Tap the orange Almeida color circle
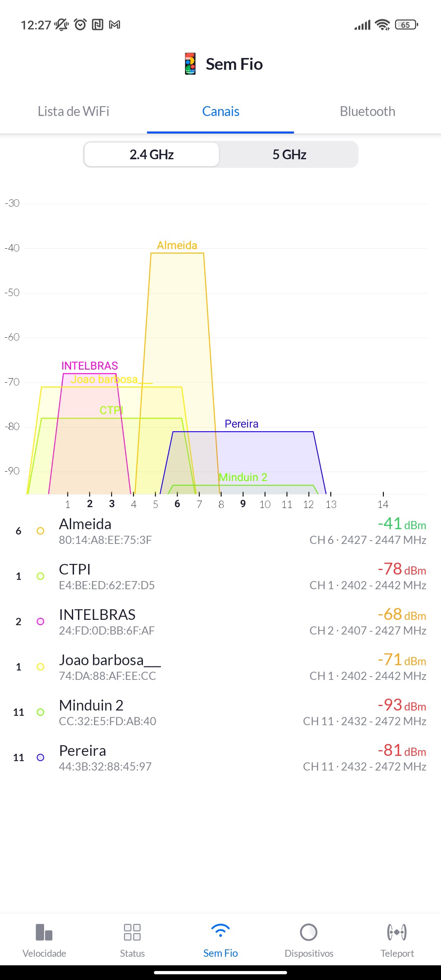 click(x=40, y=531)
